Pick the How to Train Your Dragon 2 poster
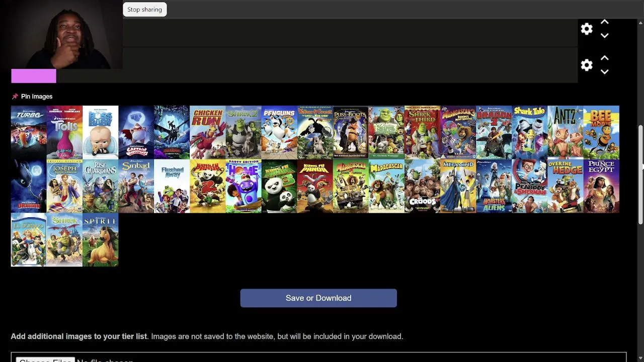Image resolution: width=644 pixels, height=362 pixels. 493,132
